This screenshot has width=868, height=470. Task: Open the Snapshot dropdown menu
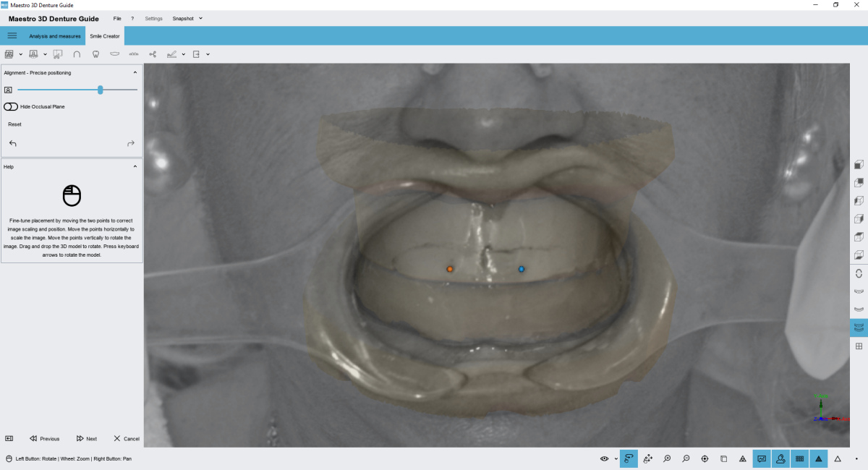tap(187, 18)
